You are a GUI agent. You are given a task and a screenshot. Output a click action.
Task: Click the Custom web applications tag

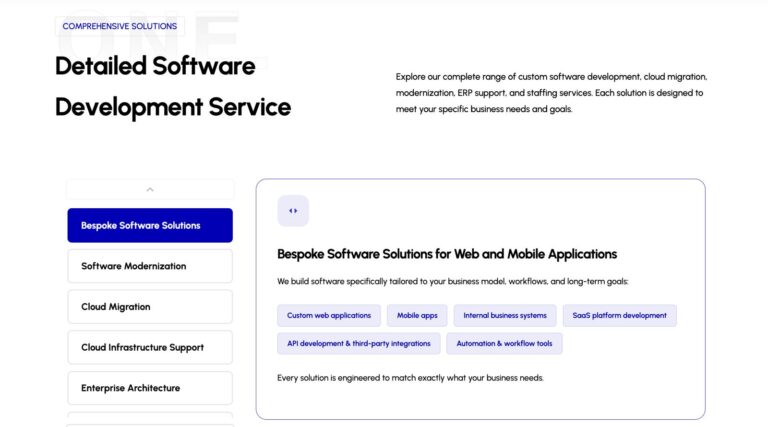click(329, 315)
